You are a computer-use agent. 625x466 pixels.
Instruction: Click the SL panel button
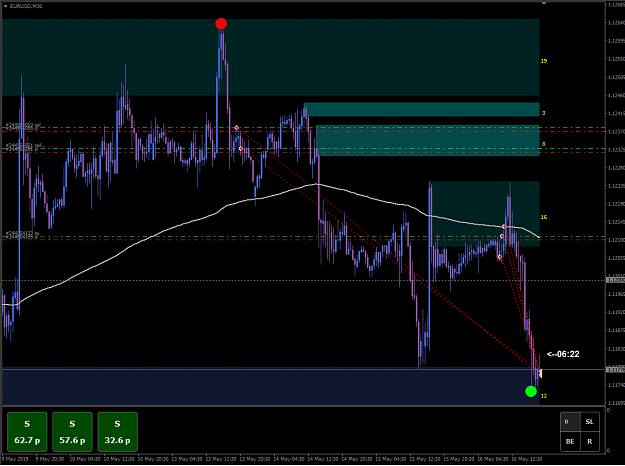590,422
